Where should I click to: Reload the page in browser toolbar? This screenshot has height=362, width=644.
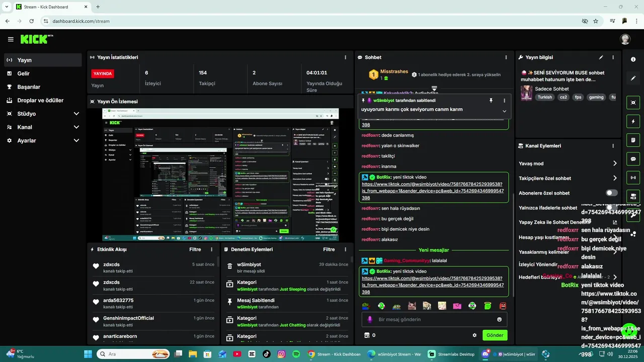coord(32,21)
